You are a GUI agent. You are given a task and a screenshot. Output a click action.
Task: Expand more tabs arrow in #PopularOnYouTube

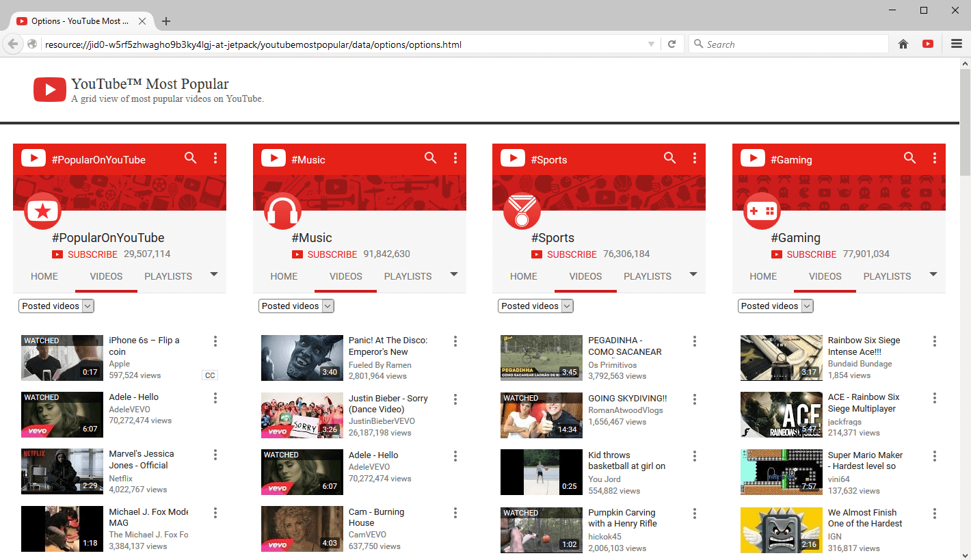click(214, 274)
